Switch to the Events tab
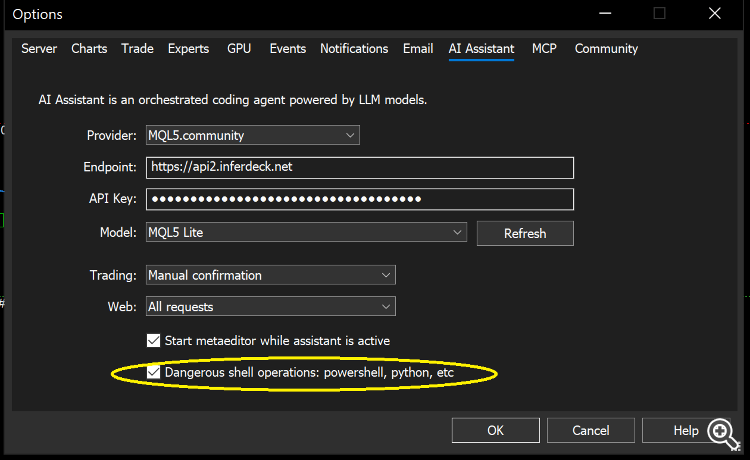This screenshot has width=750, height=460. coord(287,49)
